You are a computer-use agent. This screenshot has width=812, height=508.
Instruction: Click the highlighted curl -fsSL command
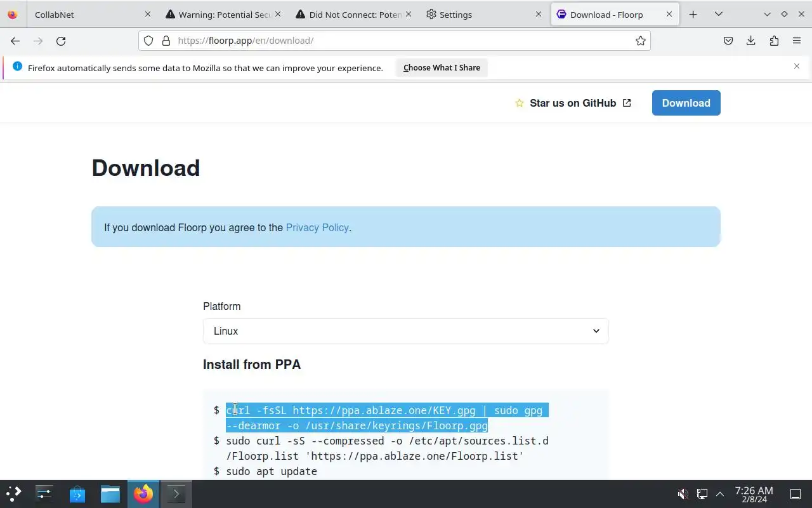click(387, 418)
